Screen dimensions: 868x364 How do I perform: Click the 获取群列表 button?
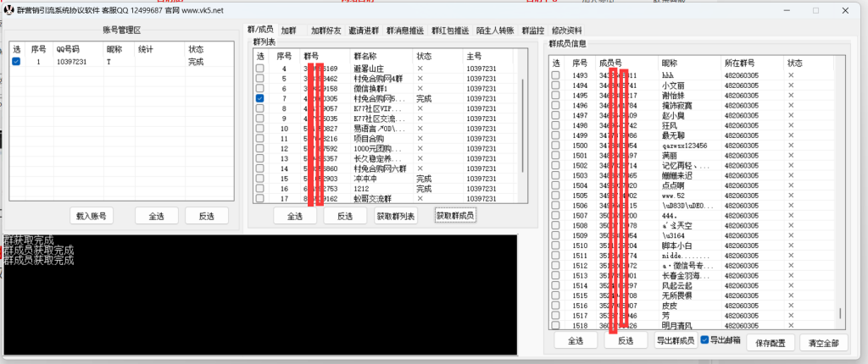[x=396, y=217]
